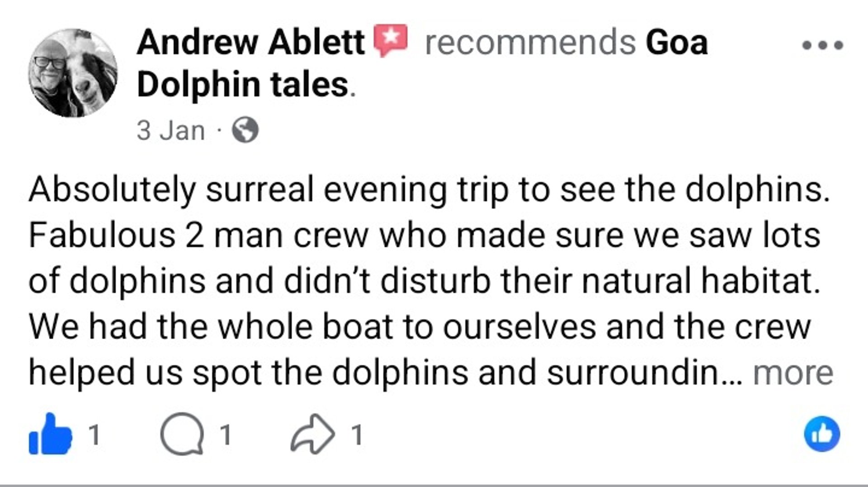Open the Goa Dolphin tales page link
The width and height of the screenshot is (868, 487).
(x=244, y=85)
